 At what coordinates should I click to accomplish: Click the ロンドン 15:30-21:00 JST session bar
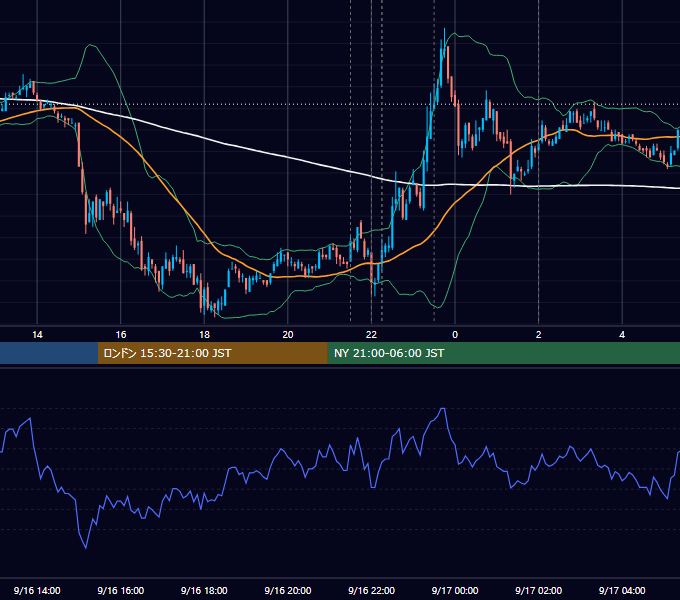(x=212, y=353)
